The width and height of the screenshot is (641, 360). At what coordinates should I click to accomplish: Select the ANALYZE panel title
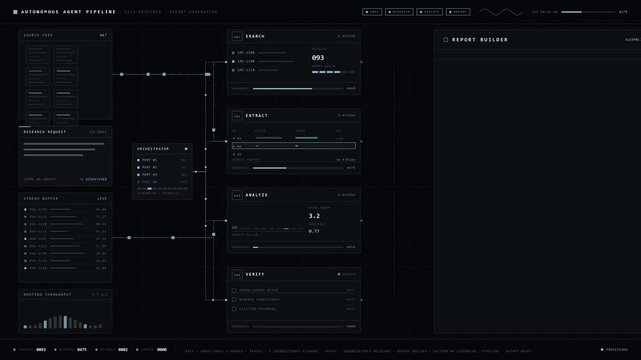[x=257, y=195]
